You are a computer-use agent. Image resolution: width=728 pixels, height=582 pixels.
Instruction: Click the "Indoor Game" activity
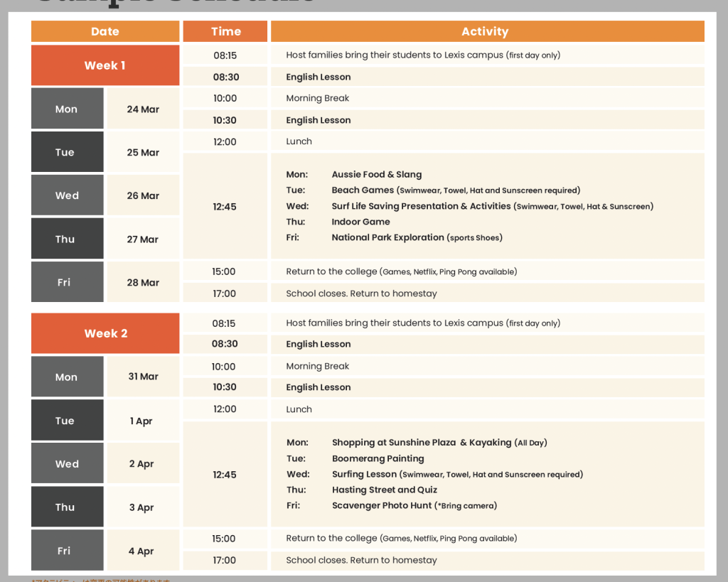(360, 222)
